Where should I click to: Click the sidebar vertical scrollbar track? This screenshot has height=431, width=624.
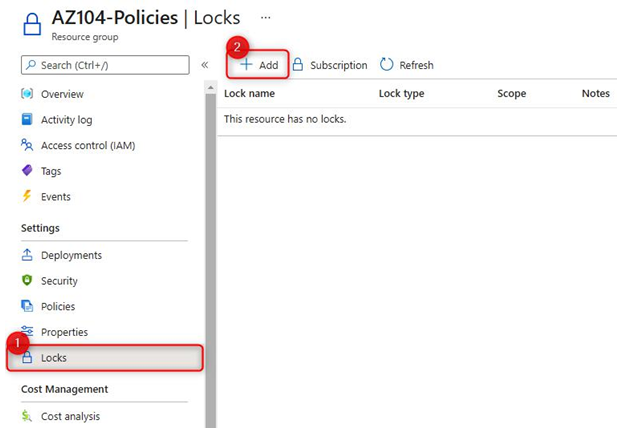[211, 261]
